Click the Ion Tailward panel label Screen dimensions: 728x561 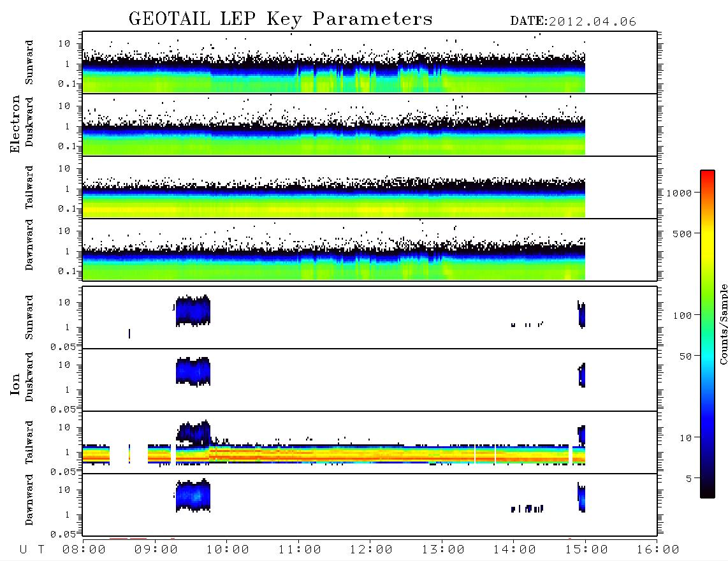(x=29, y=442)
